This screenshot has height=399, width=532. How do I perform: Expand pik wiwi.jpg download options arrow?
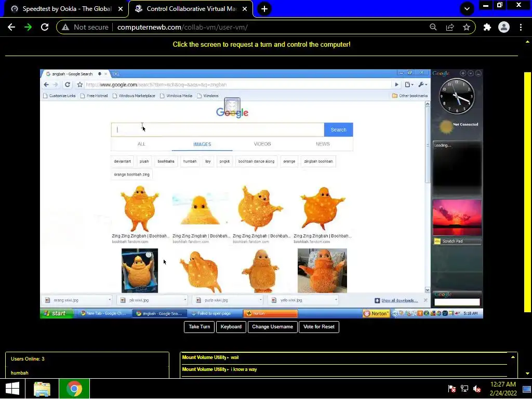pyautogui.click(x=185, y=300)
